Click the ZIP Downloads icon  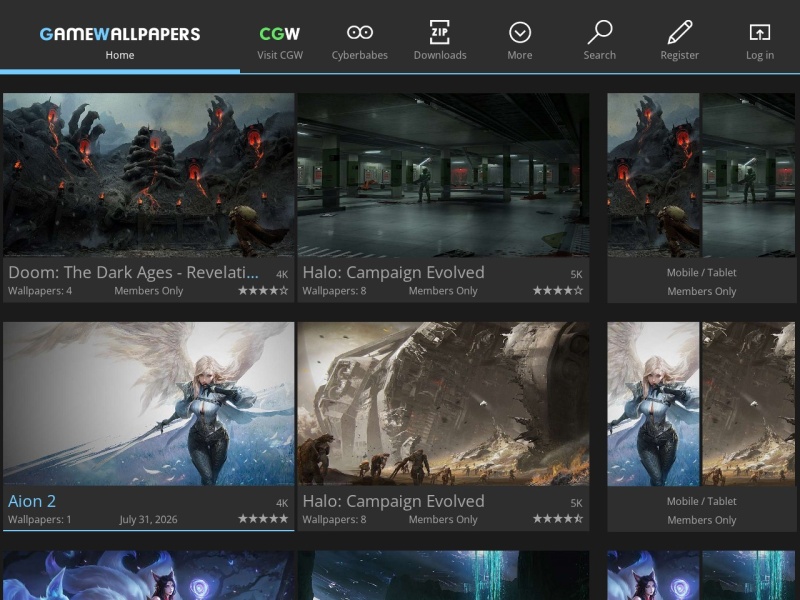pos(440,32)
